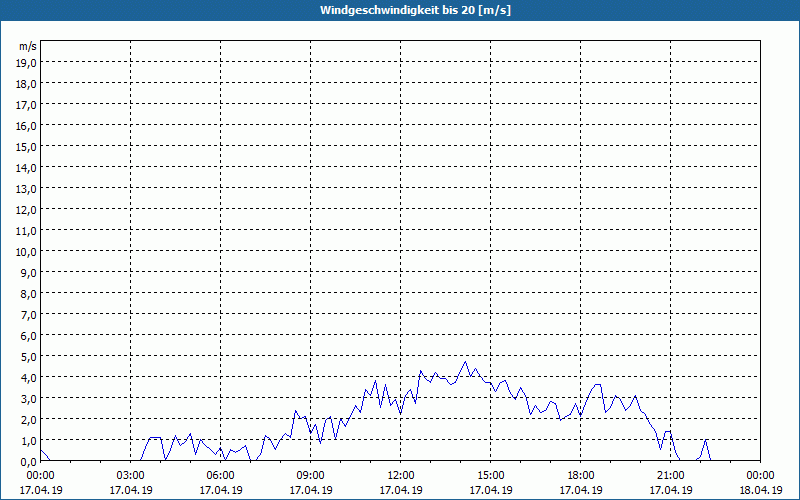Image resolution: width=800 pixels, height=500 pixels.
Task: Select the 12,0 y-axis label
Action: 27,210
